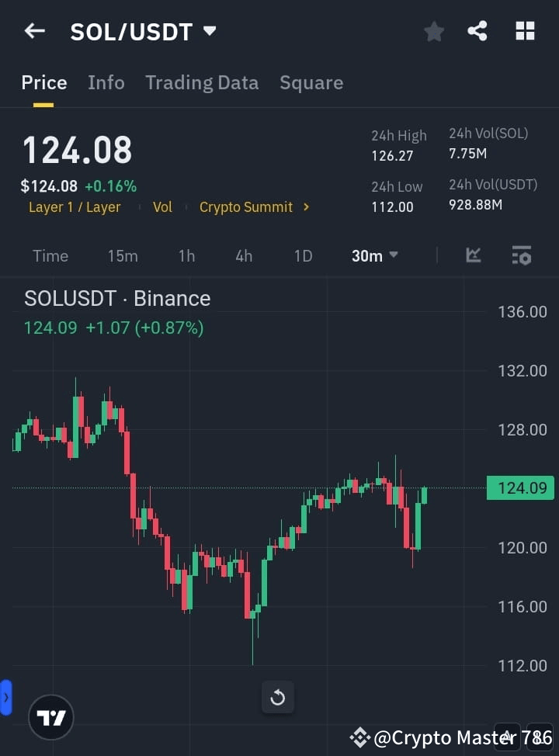The height and width of the screenshot is (756, 559).
Task: Select the 1D timeframe
Action: pos(303,255)
